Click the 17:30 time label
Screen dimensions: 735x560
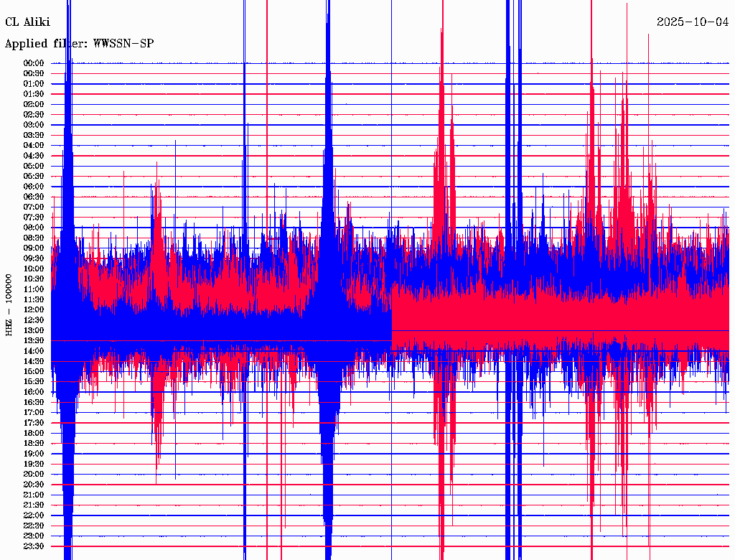[34, 423]
